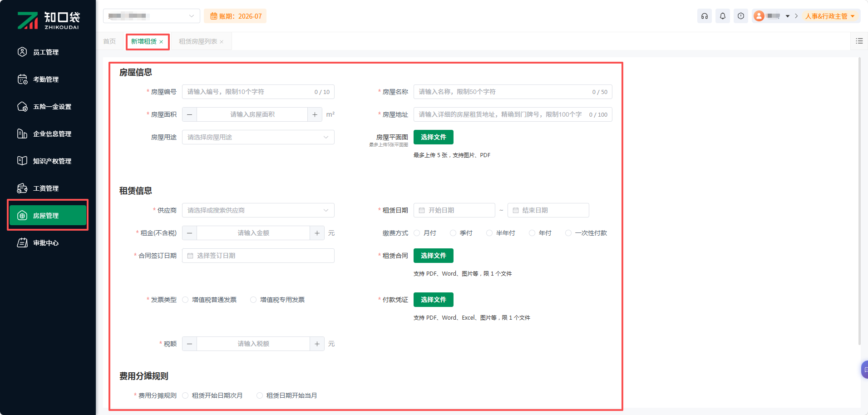Click the 房屋编号 input field
The width and height of the screenshot is (868, 415).
(258, 92)
